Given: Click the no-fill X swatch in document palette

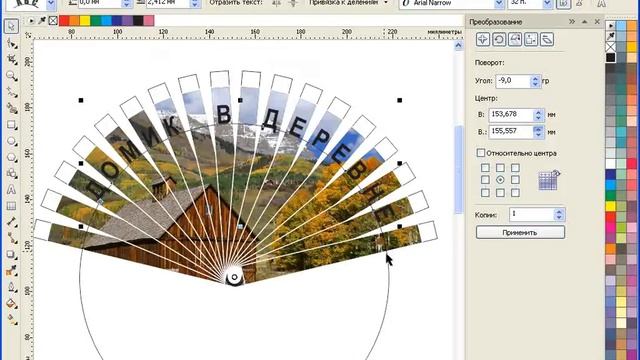Looking at the screenshot, I should (53, 20).
